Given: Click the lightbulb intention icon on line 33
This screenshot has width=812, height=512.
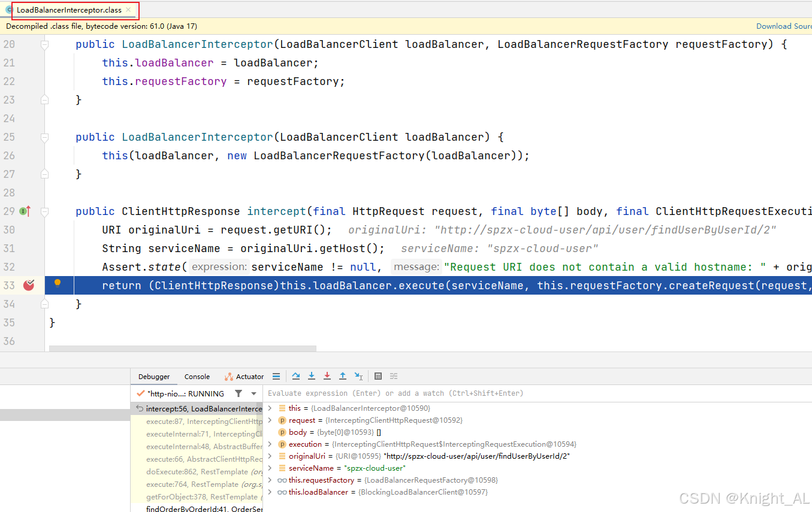Looking at the screenshot, I should [58, 283].
